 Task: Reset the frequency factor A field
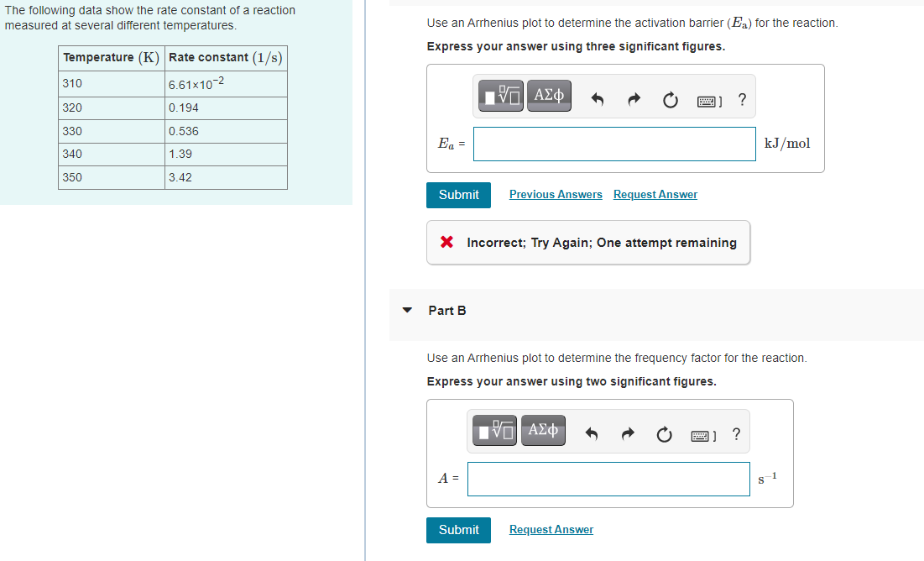tap(665, 435)
